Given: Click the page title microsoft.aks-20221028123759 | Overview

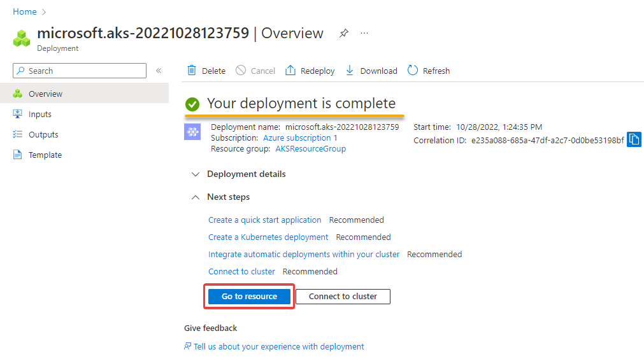Looking at the screenshot, I should pyautogui.click(x=180, y=33).
